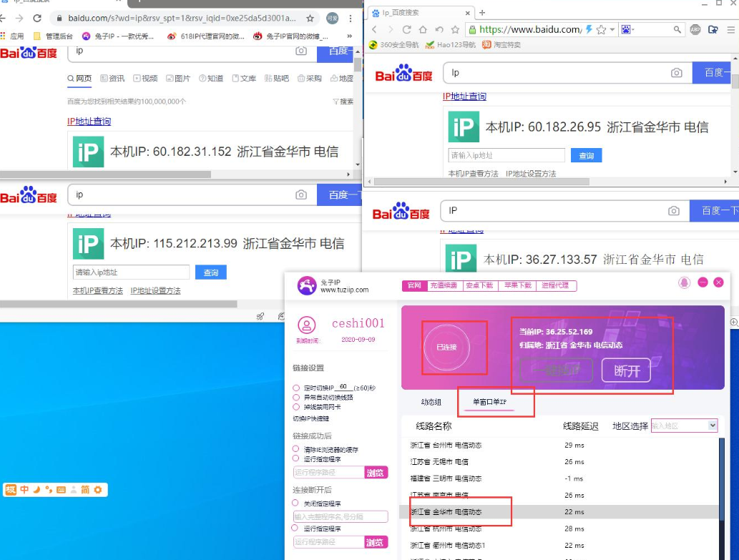This screenshot has width=739, height=560.
Task: Reload page in the Chrome window
Action: [37, 19]
